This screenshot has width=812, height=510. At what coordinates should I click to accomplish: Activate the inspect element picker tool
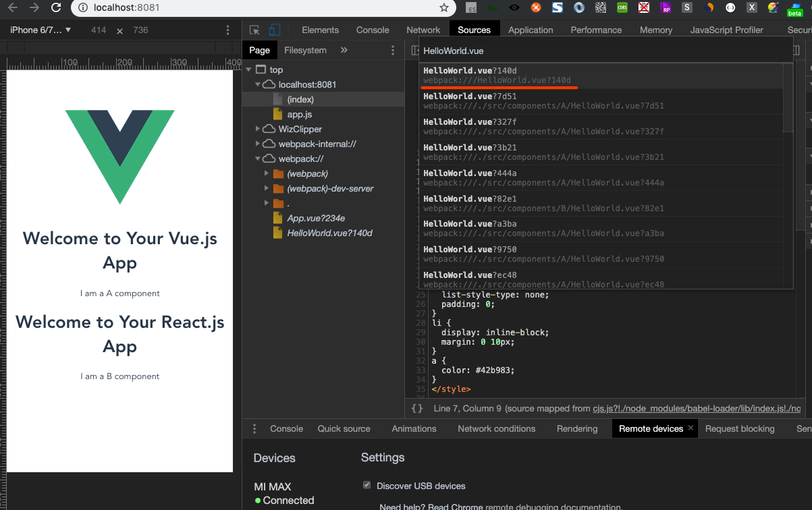[x=254, y=30]
